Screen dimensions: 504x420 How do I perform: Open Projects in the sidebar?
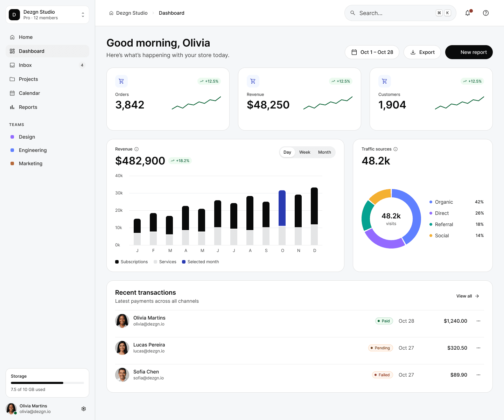[x=48, y=79]
